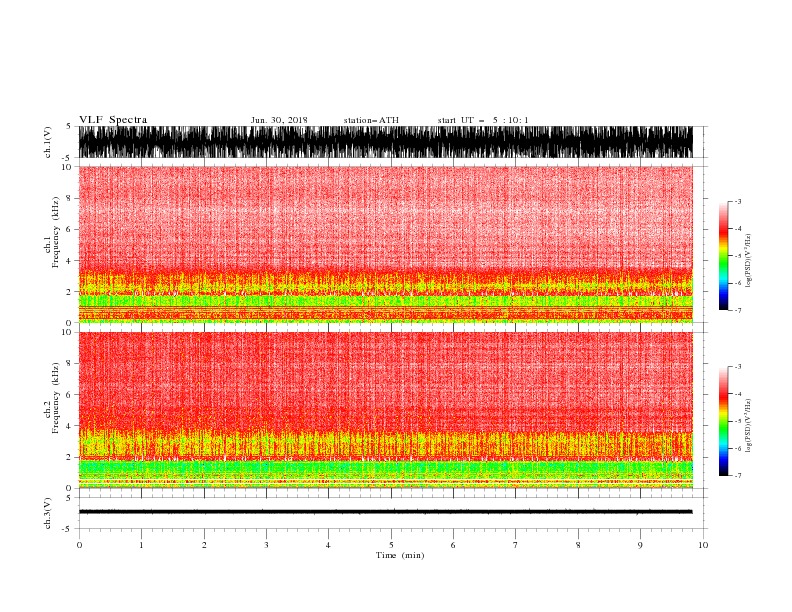Image resolution: width=792 pixels, height=612 pixels.
Task: Click the upper colorbar 'log(PSD)(V²/Hz)' label
Action: [749, 261]
